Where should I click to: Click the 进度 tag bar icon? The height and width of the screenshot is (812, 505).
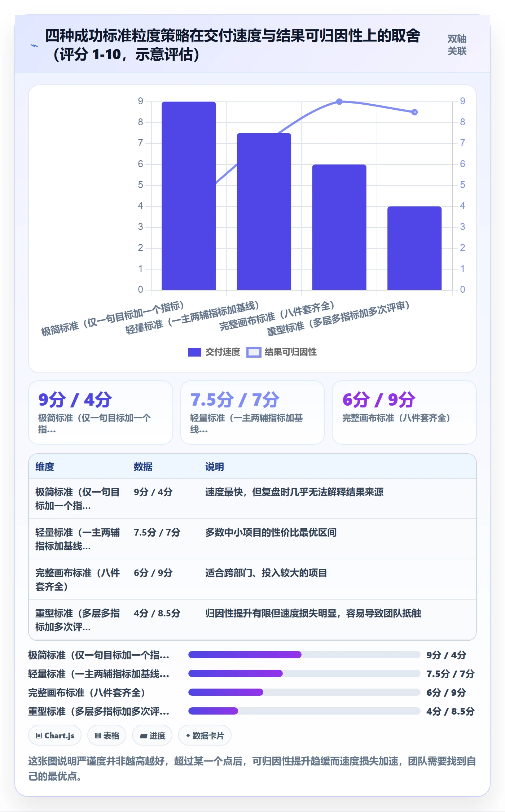[143, 736]
